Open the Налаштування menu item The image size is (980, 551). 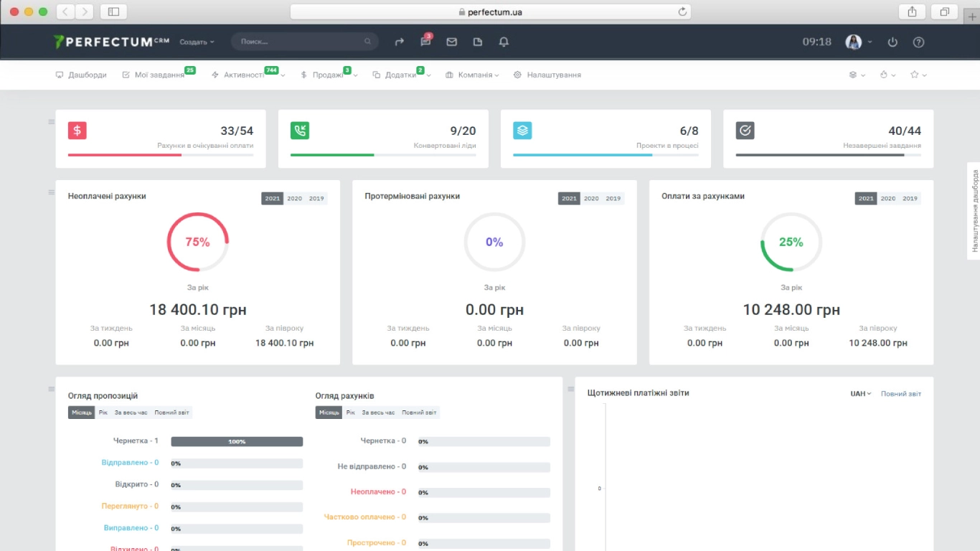553,75
